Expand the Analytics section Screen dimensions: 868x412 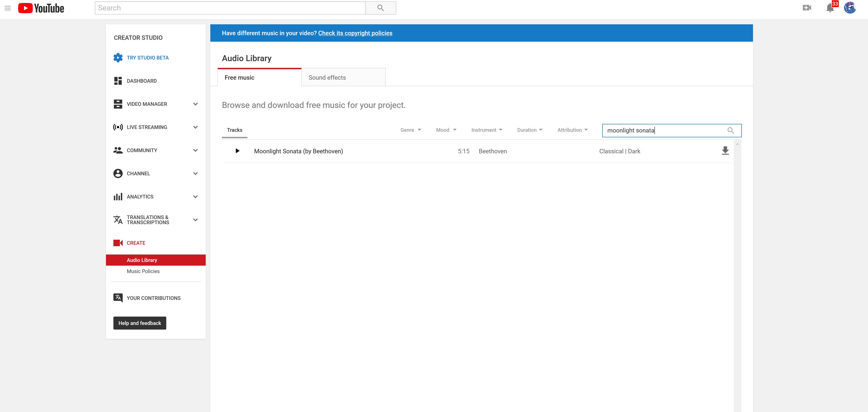click(195, 197)
